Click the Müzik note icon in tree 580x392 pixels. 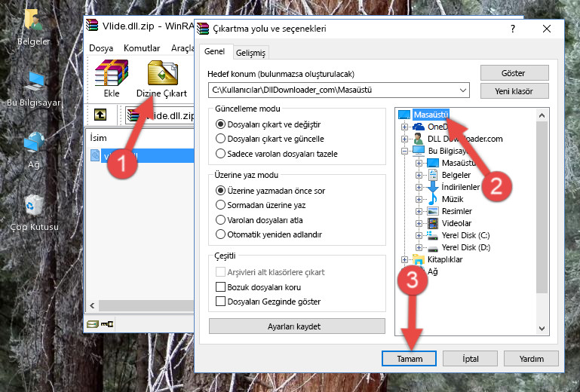click(x=432, y=199)
